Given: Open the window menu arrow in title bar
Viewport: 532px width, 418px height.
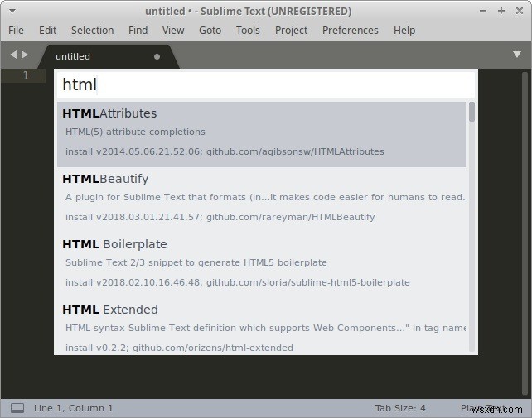Looking at the screenshot, I should pos(12,12).
